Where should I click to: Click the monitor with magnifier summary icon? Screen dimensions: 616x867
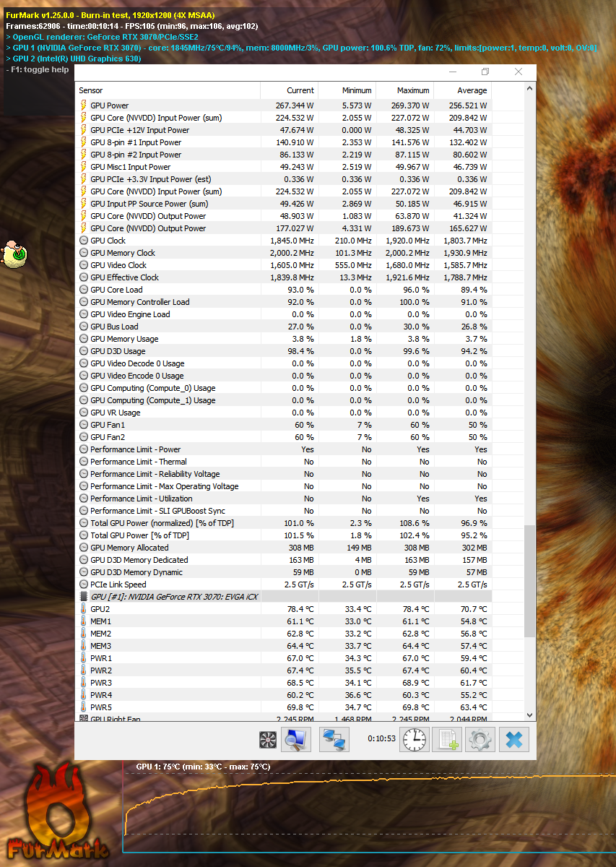click(295, 739)
